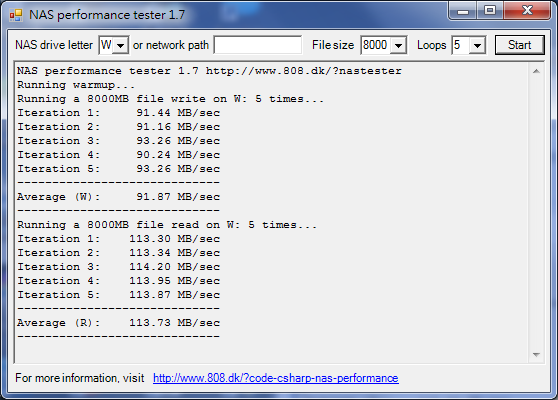Click the 'NAS drive letter' label
The width and height of the screenshot is (558, 400).
pos(54,45)
